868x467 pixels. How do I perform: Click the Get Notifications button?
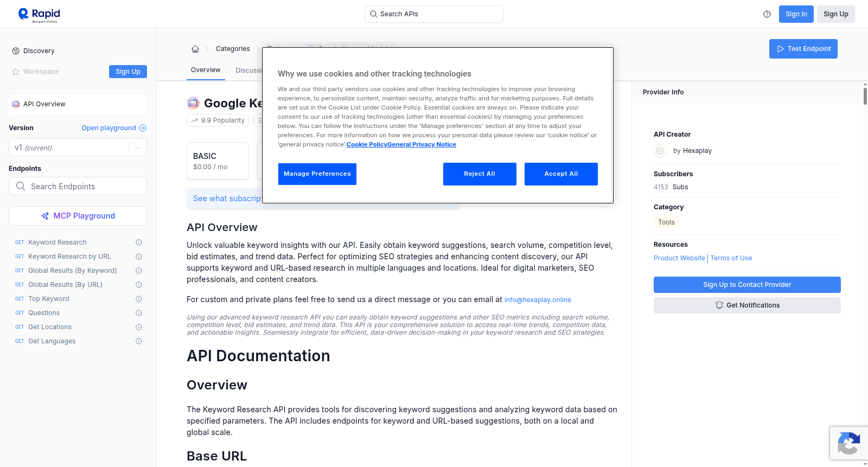[747, 305]
